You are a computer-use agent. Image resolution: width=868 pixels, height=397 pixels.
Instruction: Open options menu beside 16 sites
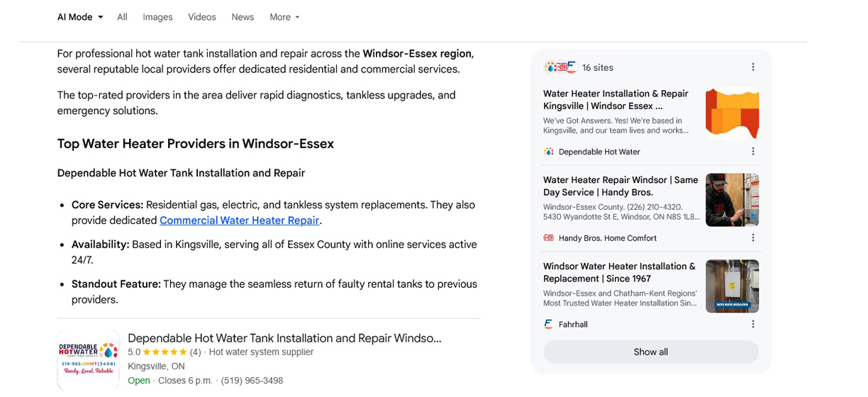(x=752, y=67)
